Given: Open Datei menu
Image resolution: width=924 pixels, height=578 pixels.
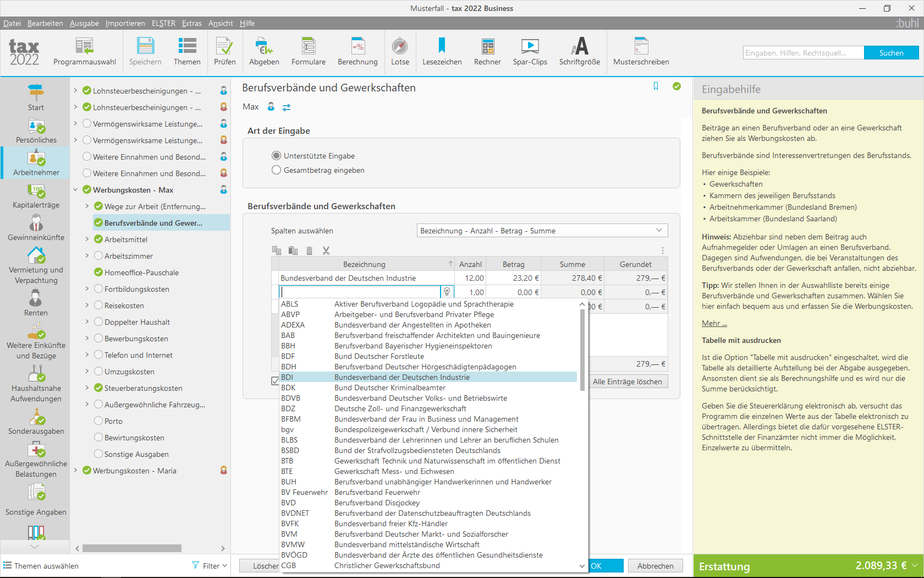Looking at the screenshot, I should tap(12, 23).
